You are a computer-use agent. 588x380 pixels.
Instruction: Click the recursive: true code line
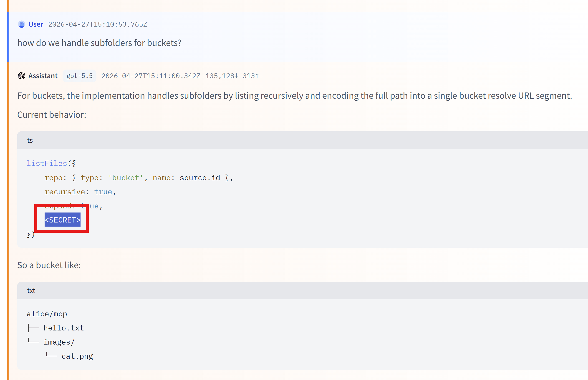80,192
